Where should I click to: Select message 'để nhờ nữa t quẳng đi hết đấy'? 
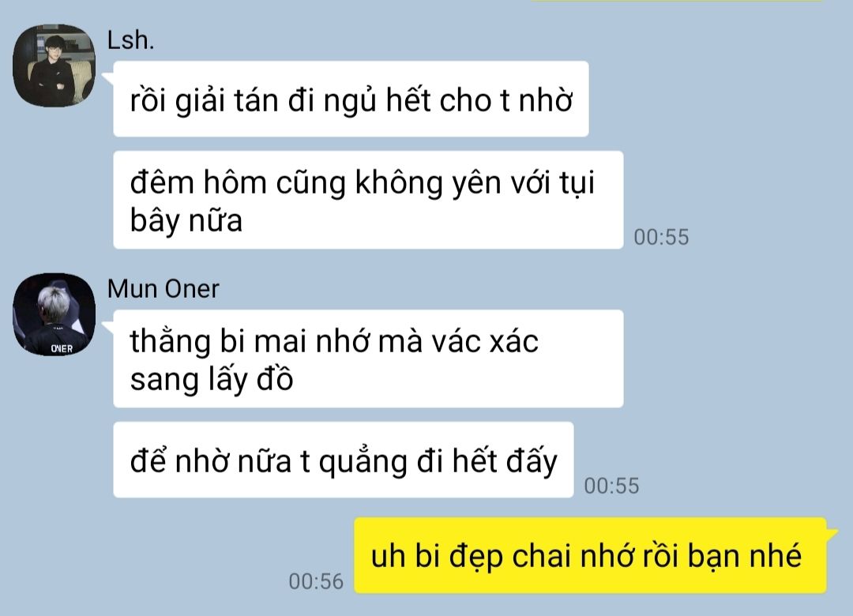point(344,460)
